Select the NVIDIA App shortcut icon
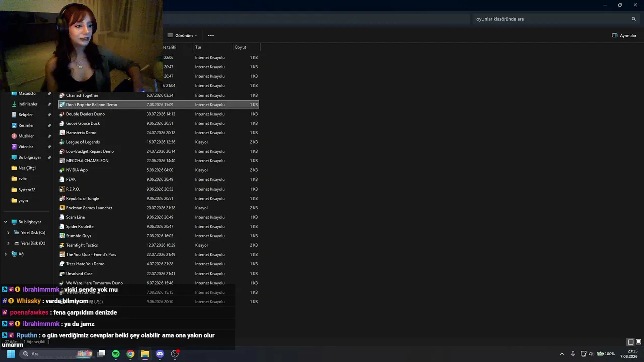644x362 pixels. (x=62, y=170)
